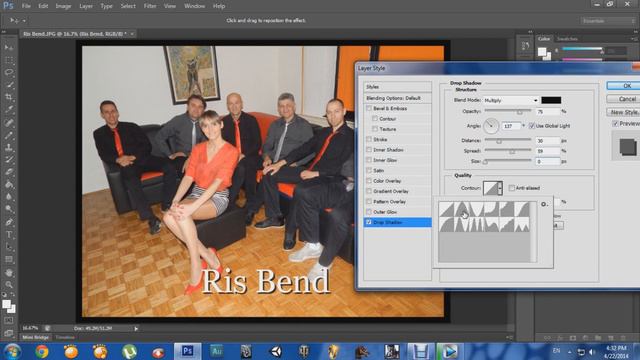Select the Healing Brush tool
The width and height of the screenshot is (640, 360).
click(x=9, y=122)
